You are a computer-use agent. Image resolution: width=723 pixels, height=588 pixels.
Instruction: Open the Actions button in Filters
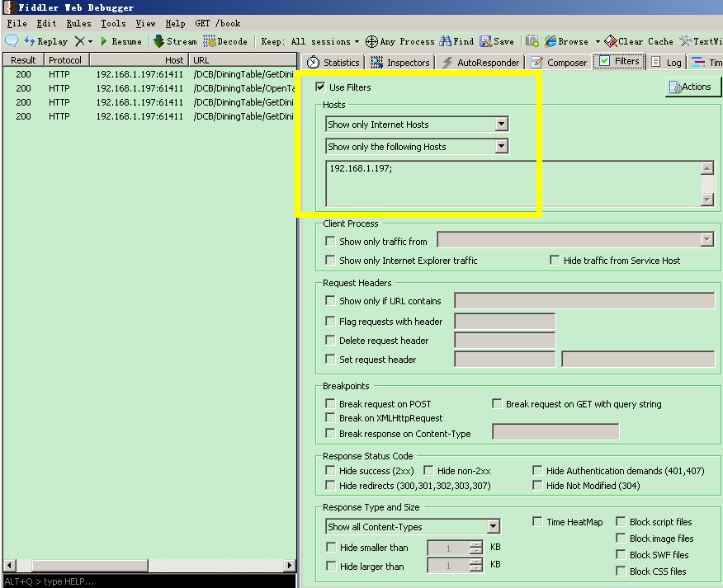coord(692,87)
